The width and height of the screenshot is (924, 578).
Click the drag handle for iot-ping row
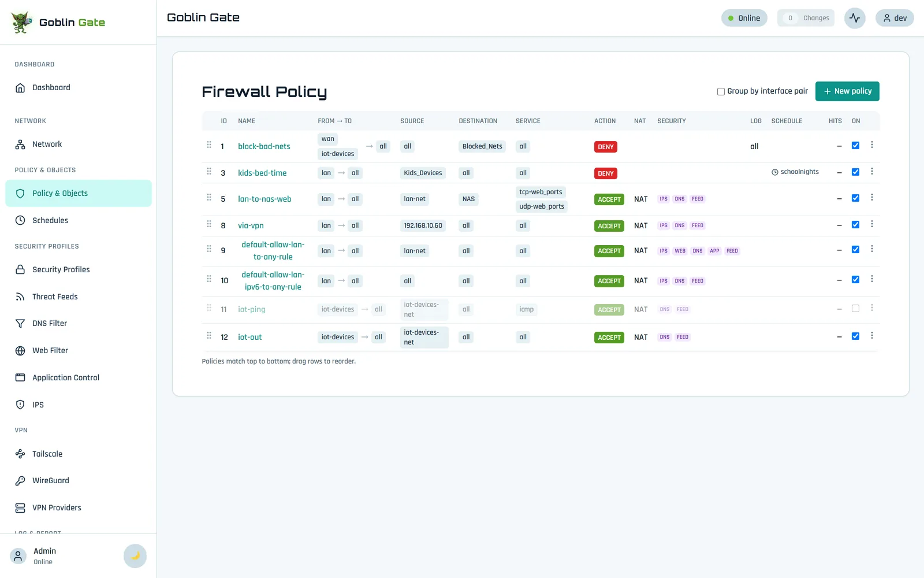point(209,308)
